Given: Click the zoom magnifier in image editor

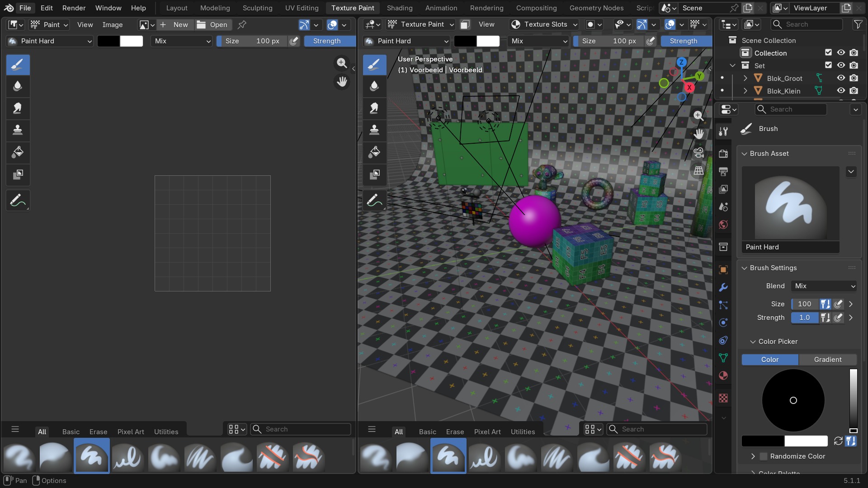Looking at the screenshot, I should point(342,63).
